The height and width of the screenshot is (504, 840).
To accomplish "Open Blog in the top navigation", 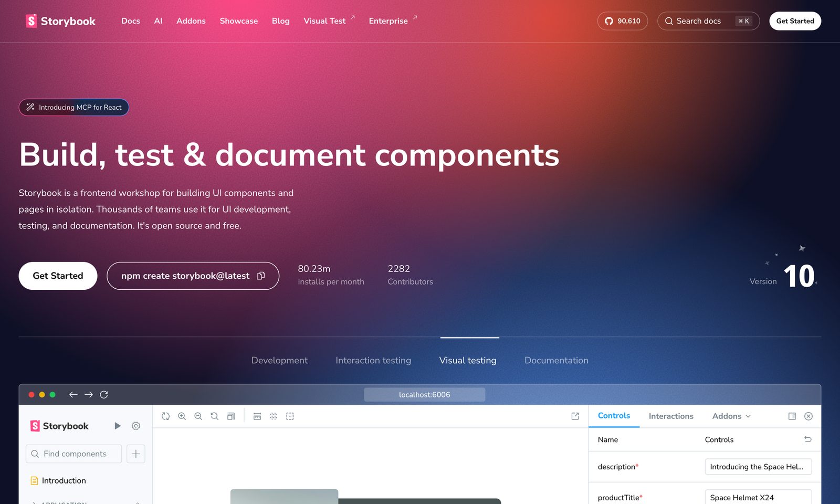I will point(281,21).
